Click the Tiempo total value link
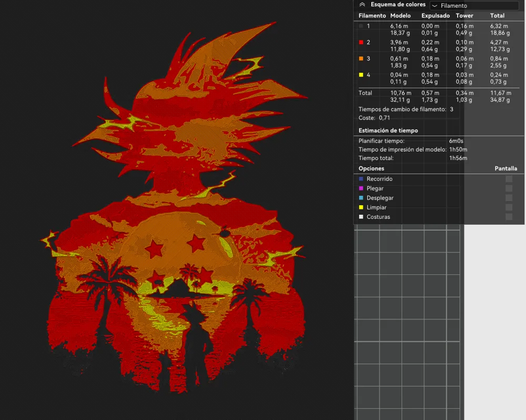 (x=457, y=158)
